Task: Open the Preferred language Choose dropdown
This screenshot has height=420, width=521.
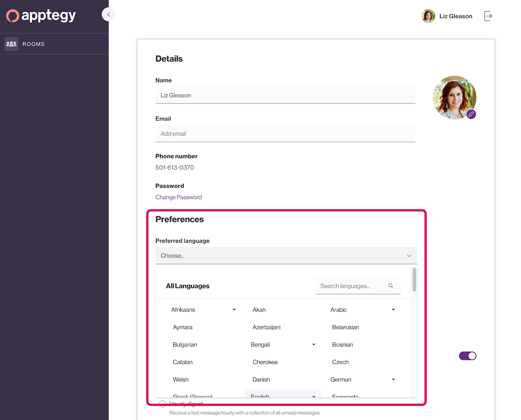Action: coord(287,256)
